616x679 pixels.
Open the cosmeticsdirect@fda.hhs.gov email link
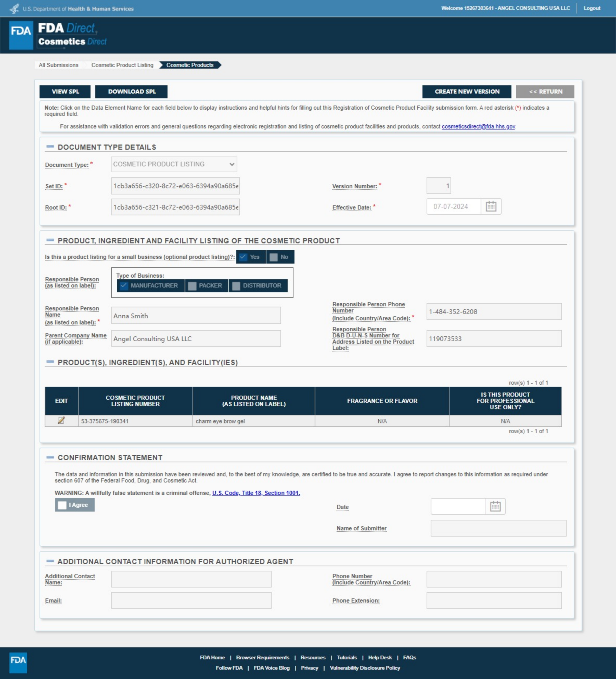pos(478,127)
